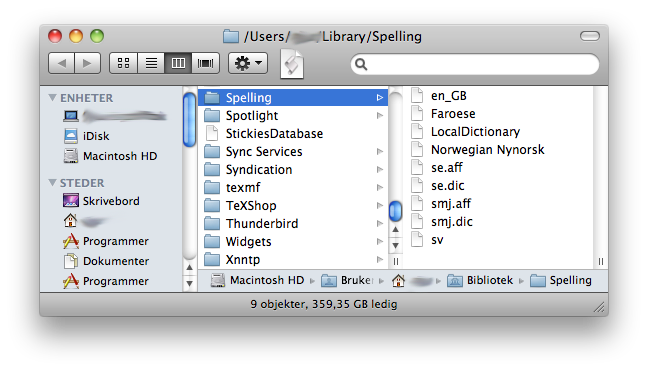Select the computer item under ENHETER
The width and height of the screenshot is (648, 371).
click(115, 116)
